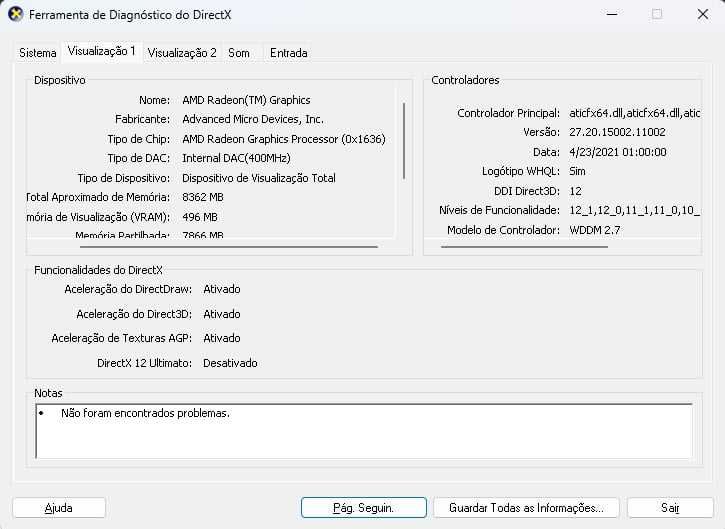The image size is (725, 529).
Task: Click the note Não foram encontrados problemas
Action: click(x=145, y=413)
